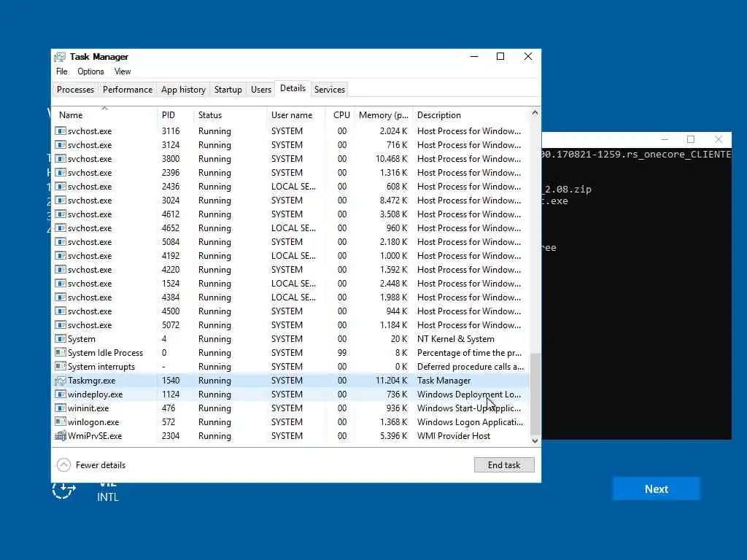Open the Options menu

pos(90,71)
